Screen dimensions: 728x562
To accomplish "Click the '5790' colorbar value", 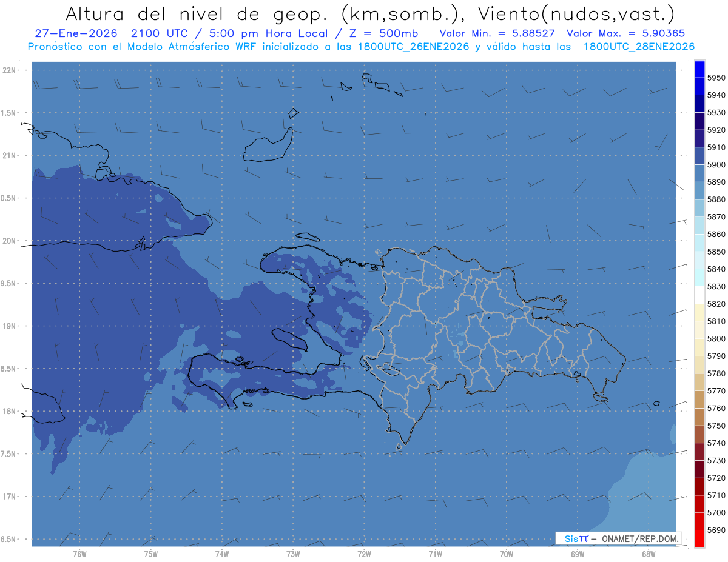I will [716, 356].
